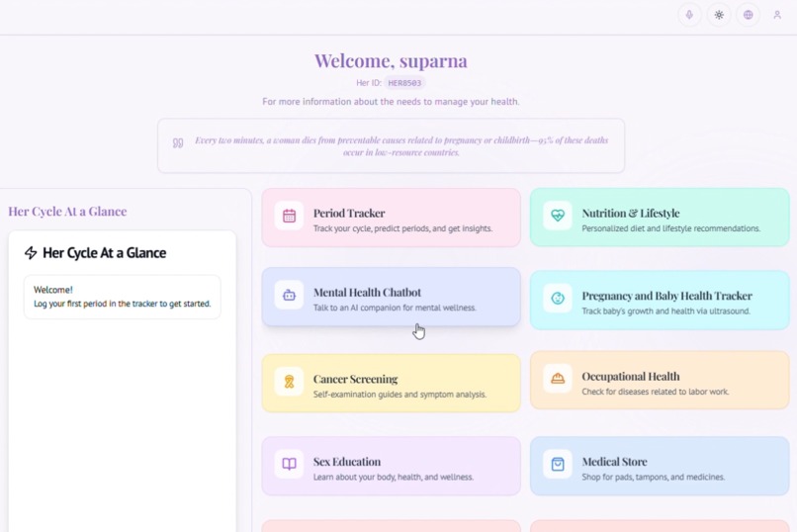Click the 'Welcome, suparna' heading
Image resolution: width=797 pixels, height=532 pixels.
391,60
